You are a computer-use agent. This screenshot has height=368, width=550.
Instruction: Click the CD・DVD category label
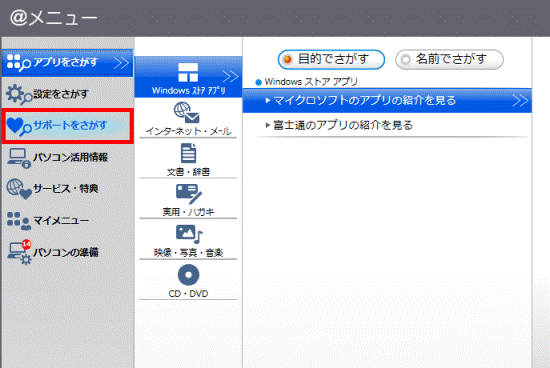coord(188,294)
